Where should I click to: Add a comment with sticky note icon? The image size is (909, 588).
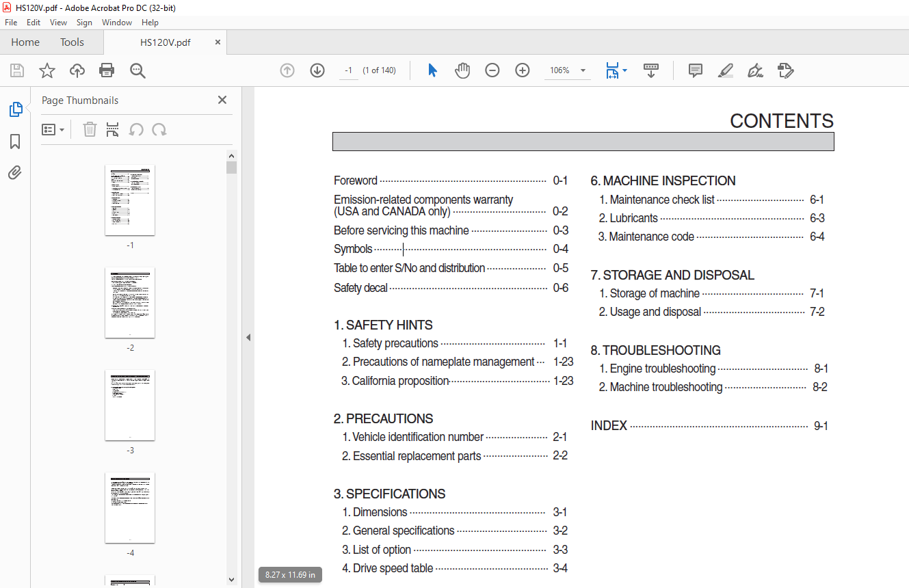click(696, 70)
